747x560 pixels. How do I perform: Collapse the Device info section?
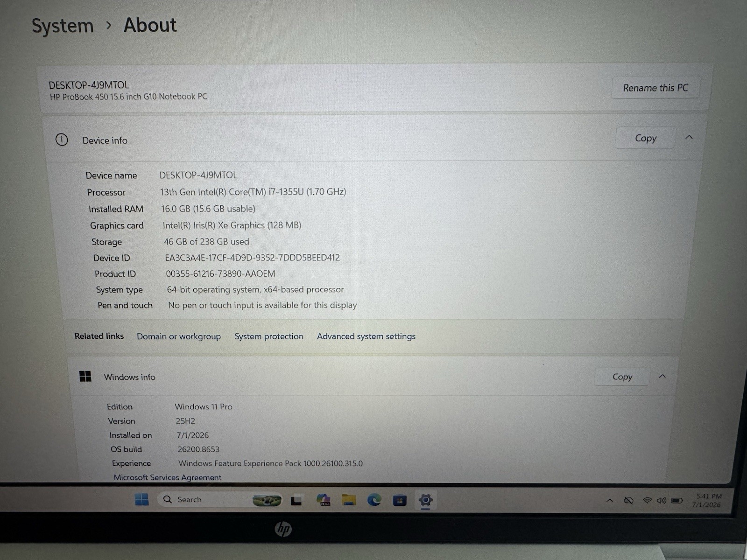coord(689,137)
